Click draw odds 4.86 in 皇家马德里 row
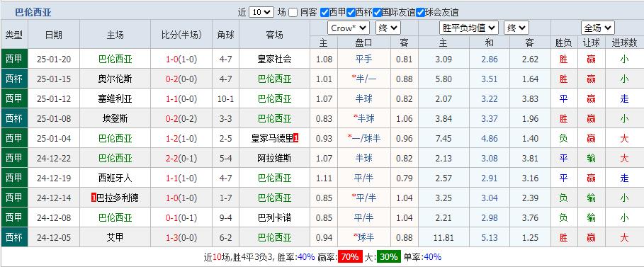The image size is (644, 267). tap(490, 138)
